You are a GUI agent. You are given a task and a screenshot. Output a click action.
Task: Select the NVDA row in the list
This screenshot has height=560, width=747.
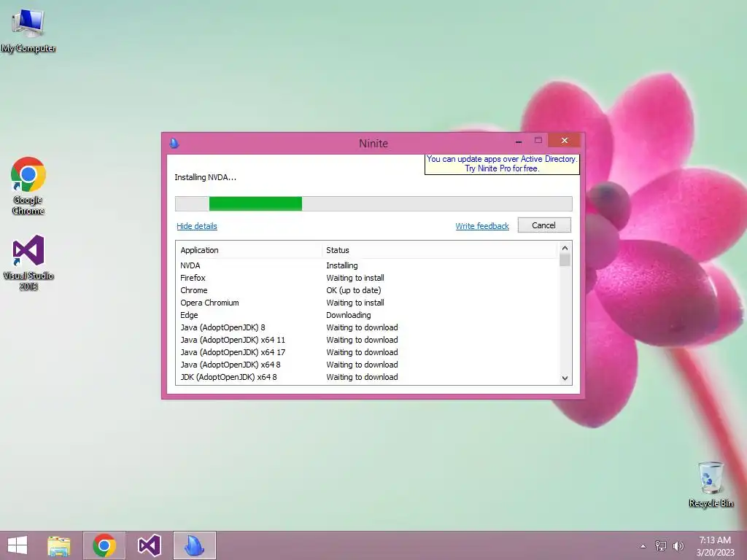click(367, 265)
